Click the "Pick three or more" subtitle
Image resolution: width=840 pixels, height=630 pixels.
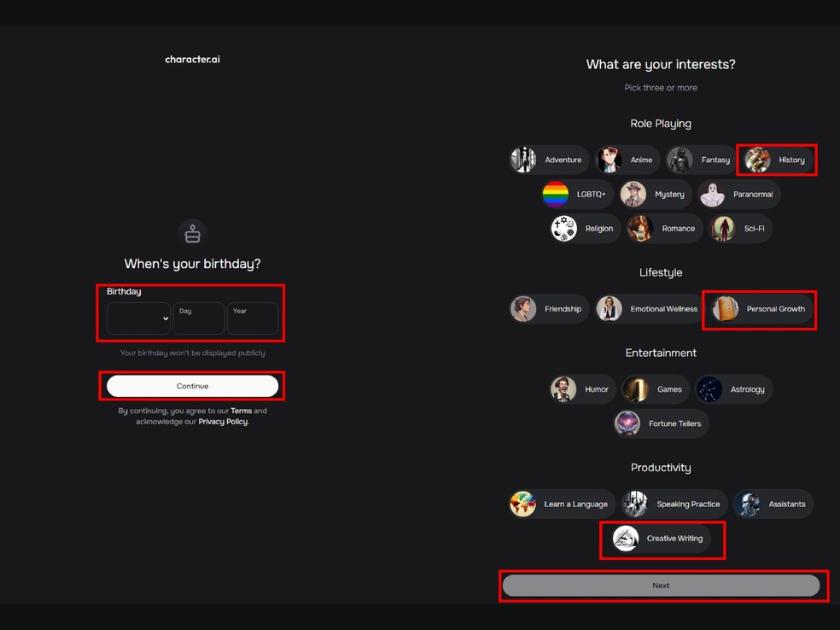point(661,87)
